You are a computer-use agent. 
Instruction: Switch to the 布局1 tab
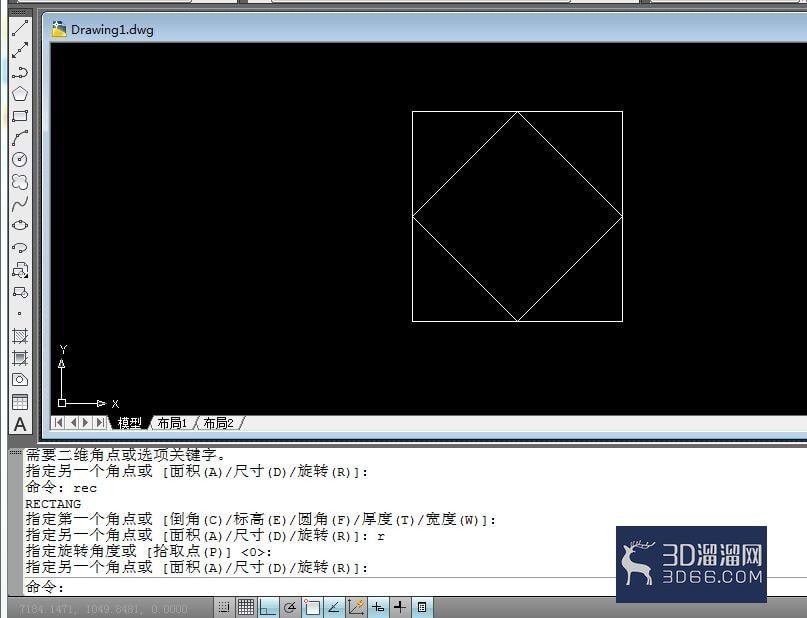[x=172, y=423]
